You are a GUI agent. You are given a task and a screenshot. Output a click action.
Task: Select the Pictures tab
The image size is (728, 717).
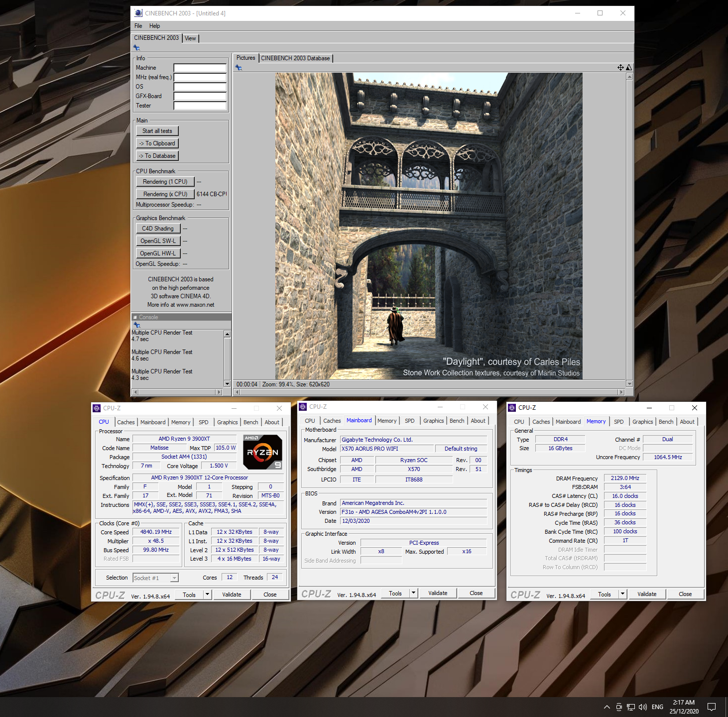click(x=246, y=58)
